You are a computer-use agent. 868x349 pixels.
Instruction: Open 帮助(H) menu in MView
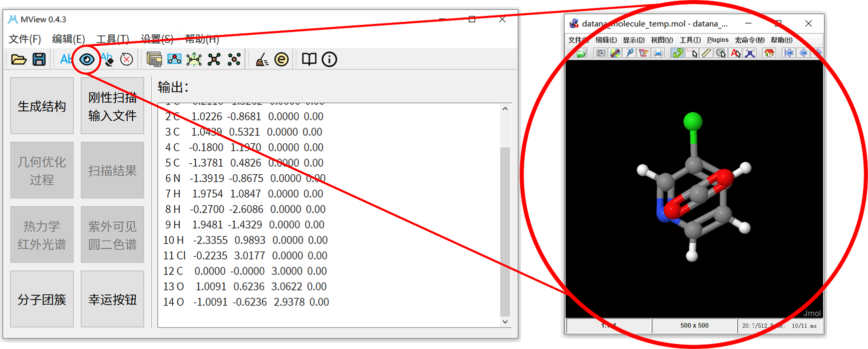pos(202,39)
